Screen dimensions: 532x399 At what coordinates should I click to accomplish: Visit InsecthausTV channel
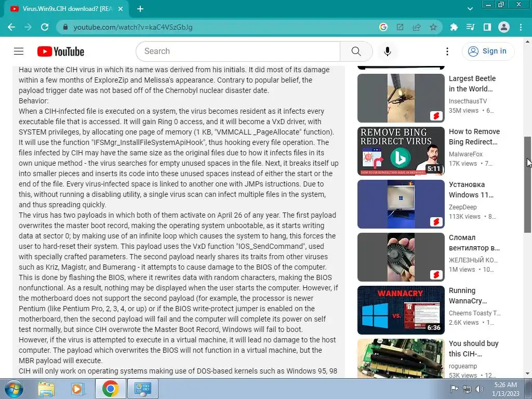click(x=468, y=101)
